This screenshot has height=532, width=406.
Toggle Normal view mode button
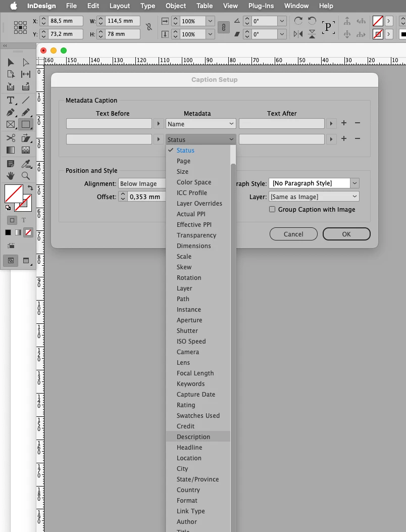[x=11, y=261]
